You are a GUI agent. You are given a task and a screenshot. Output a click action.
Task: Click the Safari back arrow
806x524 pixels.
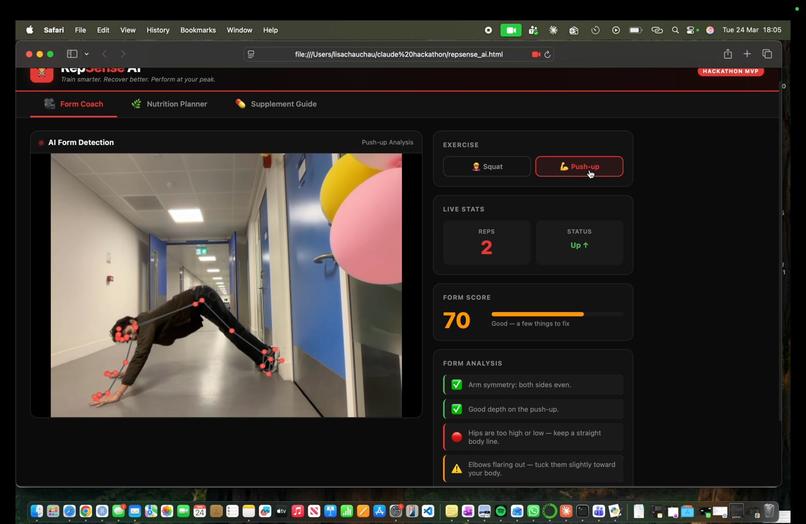coord(104,54)
